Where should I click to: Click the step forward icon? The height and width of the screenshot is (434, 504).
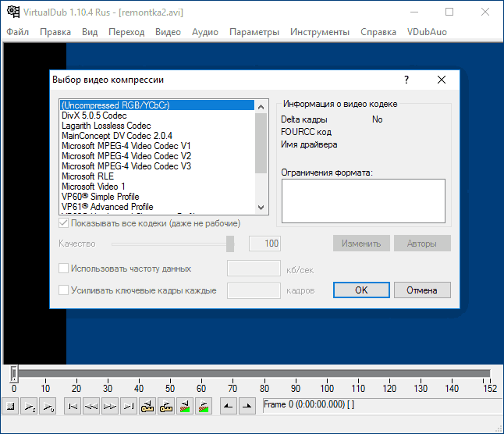pyautogui.click(x=109, y=406)
